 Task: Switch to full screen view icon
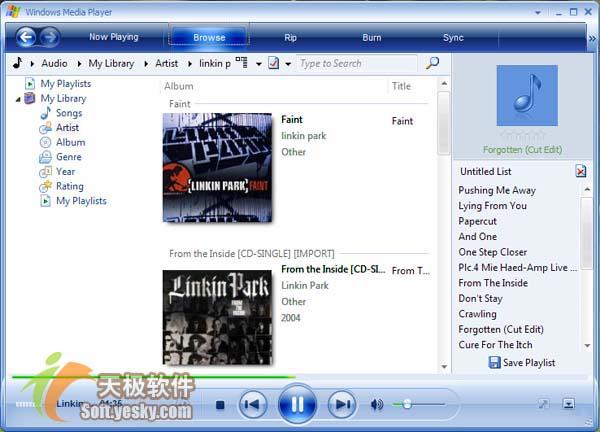543,403
